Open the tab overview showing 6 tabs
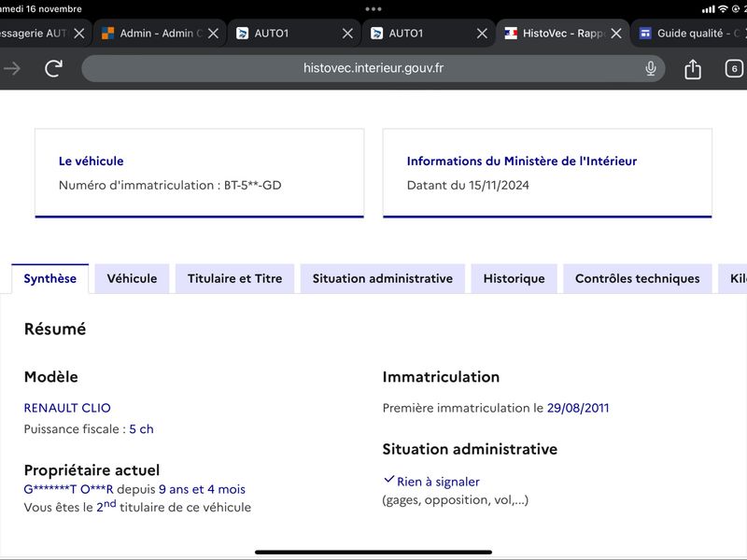The image size is (747, 560). pyautogui.click(x=734, y=68)
